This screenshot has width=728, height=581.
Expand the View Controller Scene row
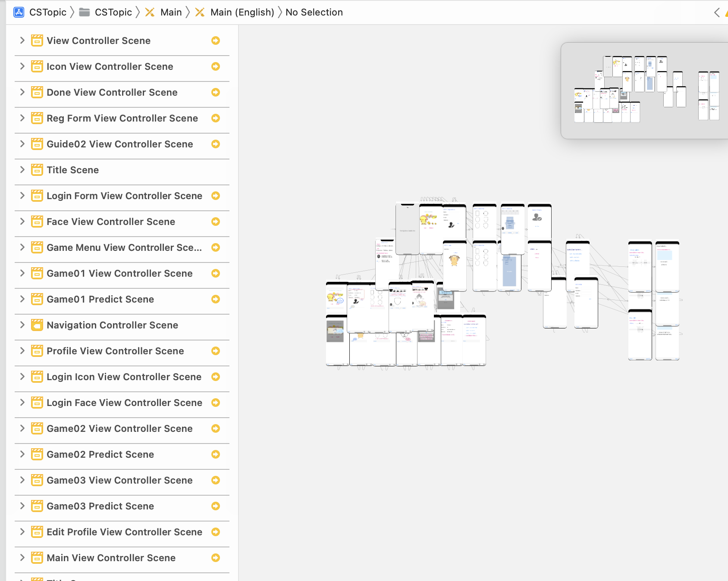[22, 41]
